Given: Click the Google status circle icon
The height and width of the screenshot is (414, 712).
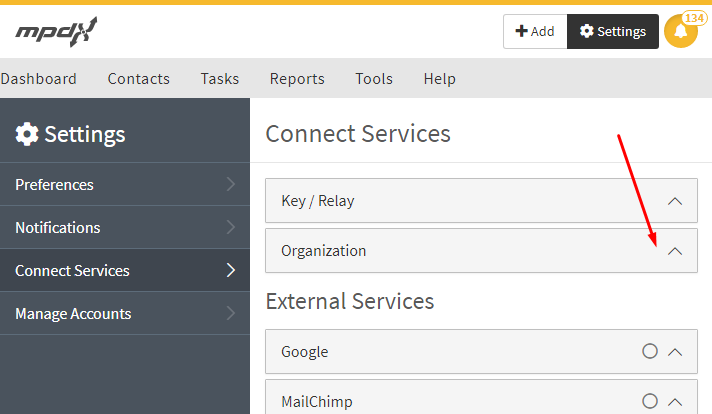Looking at the screenshot, I should [x=650, y=351].
